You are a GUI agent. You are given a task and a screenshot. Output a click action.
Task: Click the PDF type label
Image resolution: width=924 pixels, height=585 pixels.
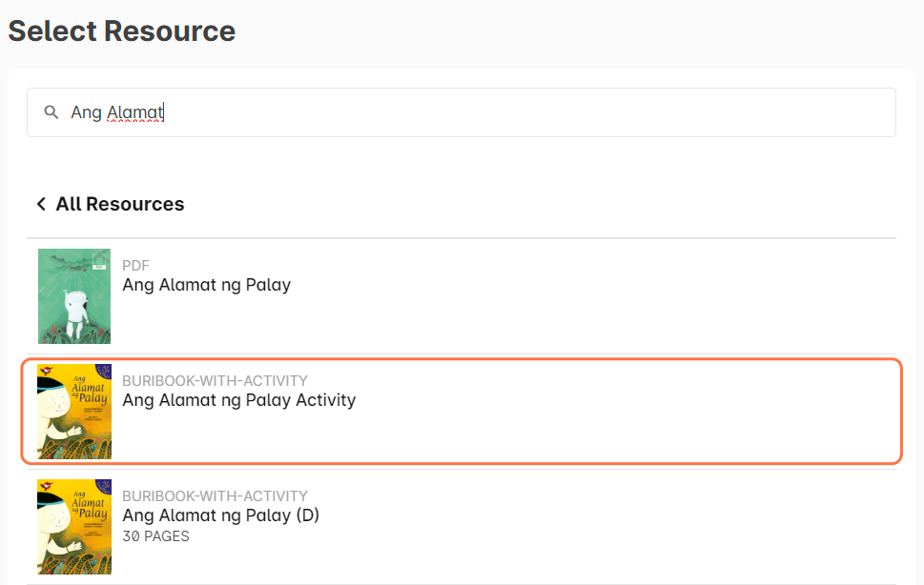[135, 266]
